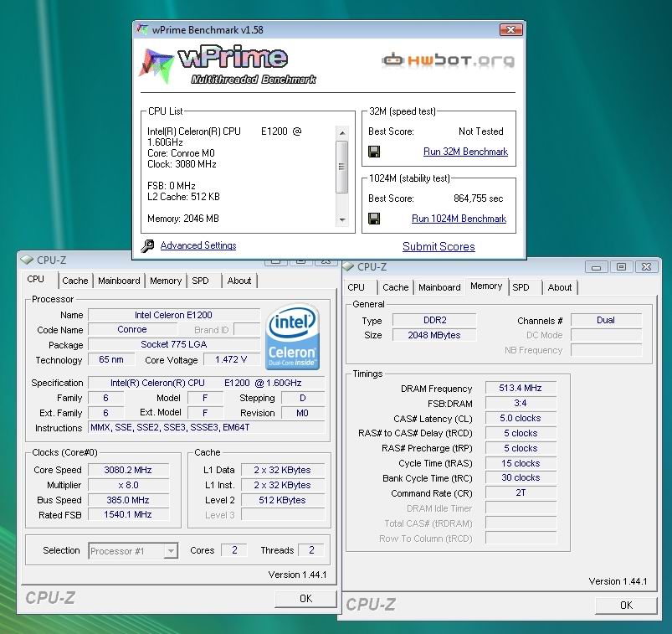Click the Package value Socket 775 LGA
Image resolution: width=672 pixels, height=634 pixels.
tap(173, 344)
